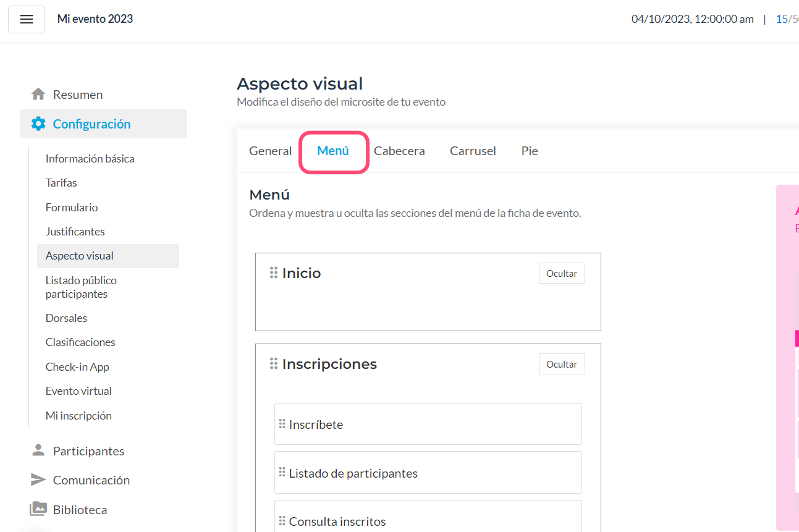Open the hamburger menu button
Viewport: 799px width, 532px height.
click(x=27, y=19)
